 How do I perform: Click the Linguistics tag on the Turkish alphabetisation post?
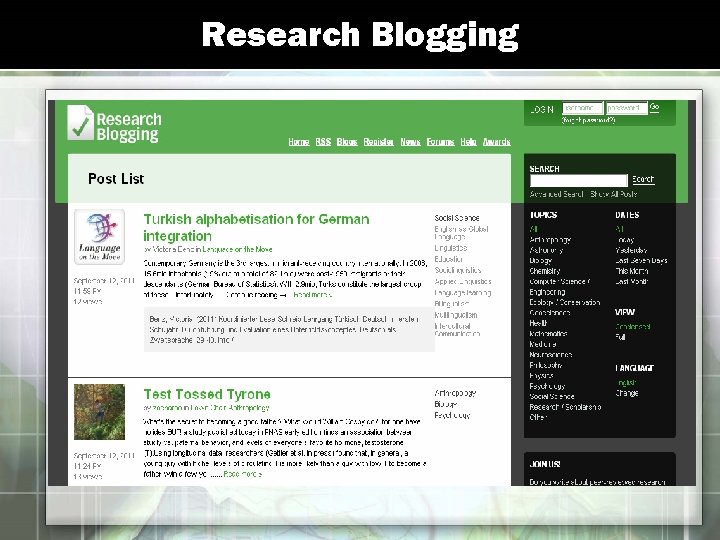(x=451, y=248)
